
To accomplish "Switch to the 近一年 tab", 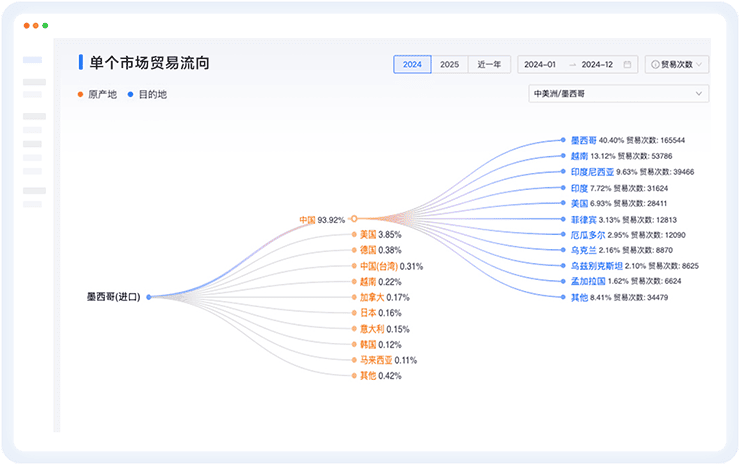I will point(487,64).
